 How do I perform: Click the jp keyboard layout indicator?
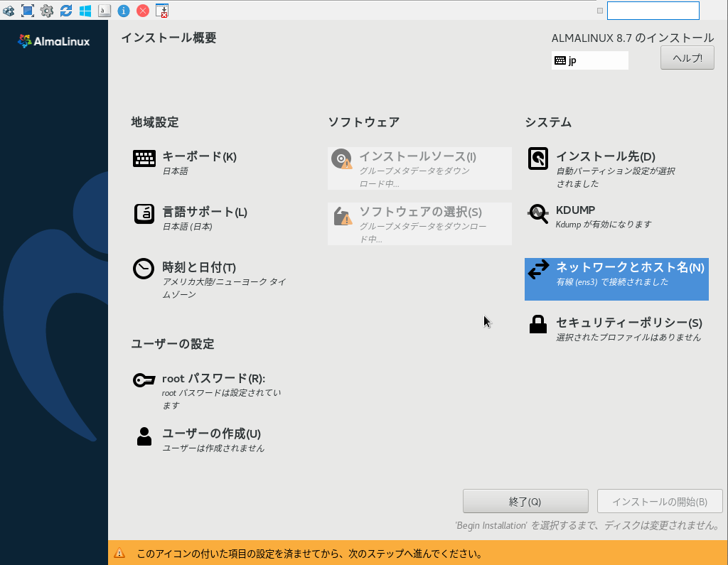589,60
